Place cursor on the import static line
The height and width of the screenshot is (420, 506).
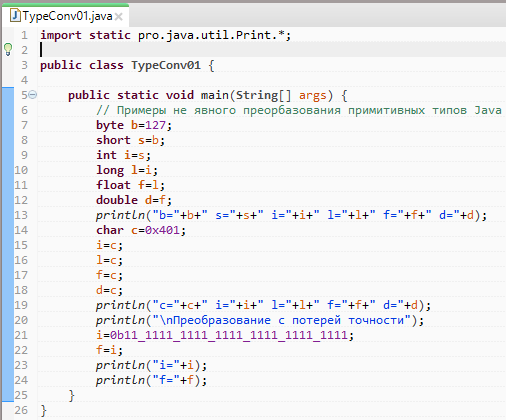click(165, 35)
